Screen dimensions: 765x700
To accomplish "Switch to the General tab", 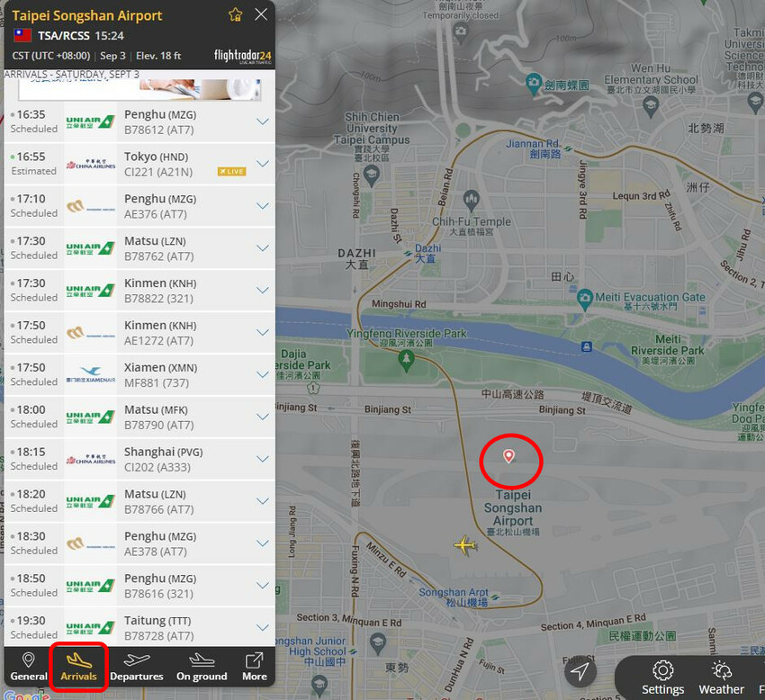I will pyautogui.click(x=29, y=667).
